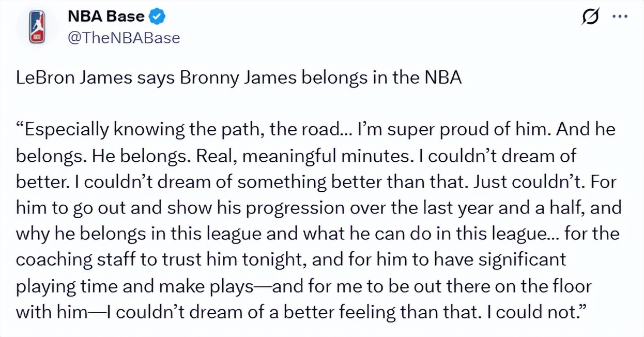This screenshot has height=337, width=644.
Task: Click the phrase "show his progression"
Action: pyautogui.click(x=254, y=207)
